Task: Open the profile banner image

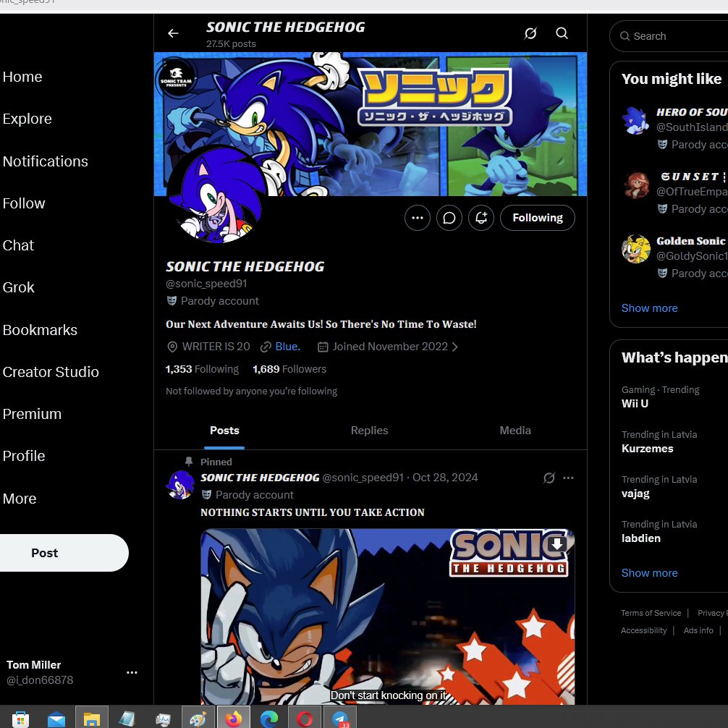Action: [370, 124]
